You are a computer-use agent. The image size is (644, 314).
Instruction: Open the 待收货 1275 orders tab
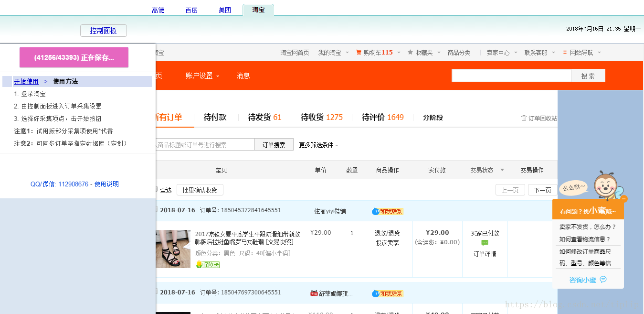322,117
